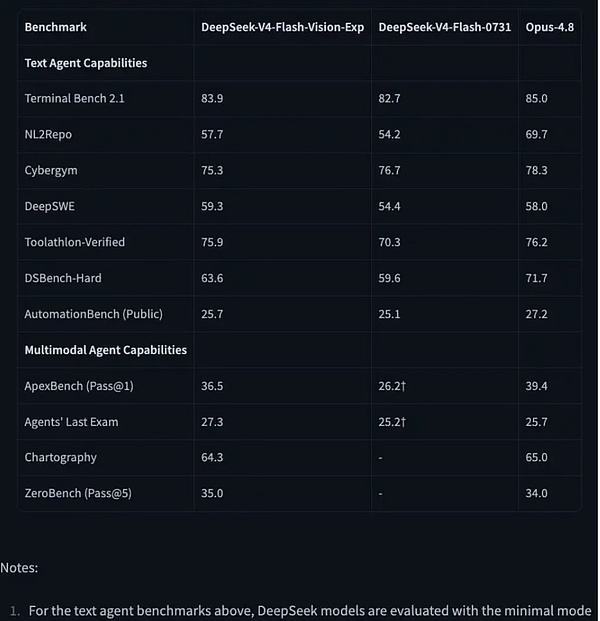Click the Chartography benchmark name
The width and height of the screenshot is (600, 621).
click(61, 457)
